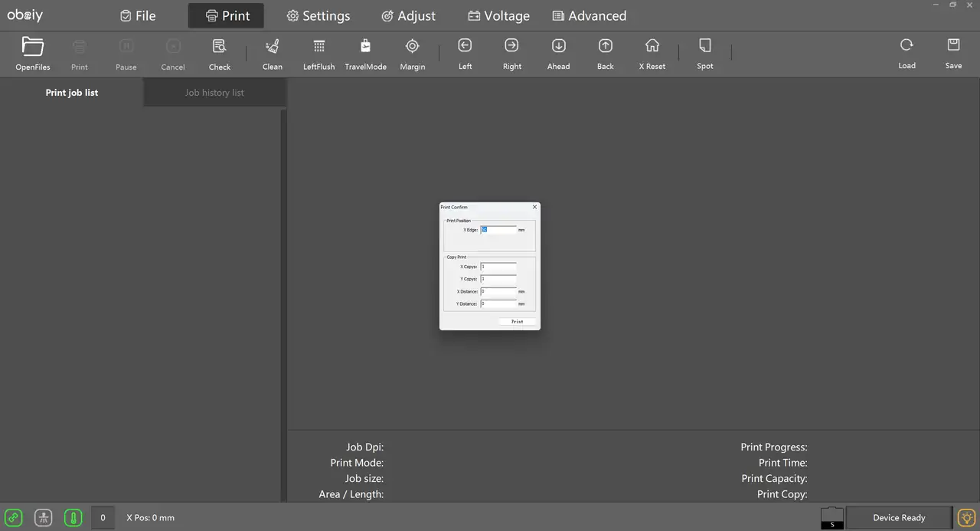Go to the Voltage tab
This screenshot has width=980, height=531.
[x=498, y=15]
